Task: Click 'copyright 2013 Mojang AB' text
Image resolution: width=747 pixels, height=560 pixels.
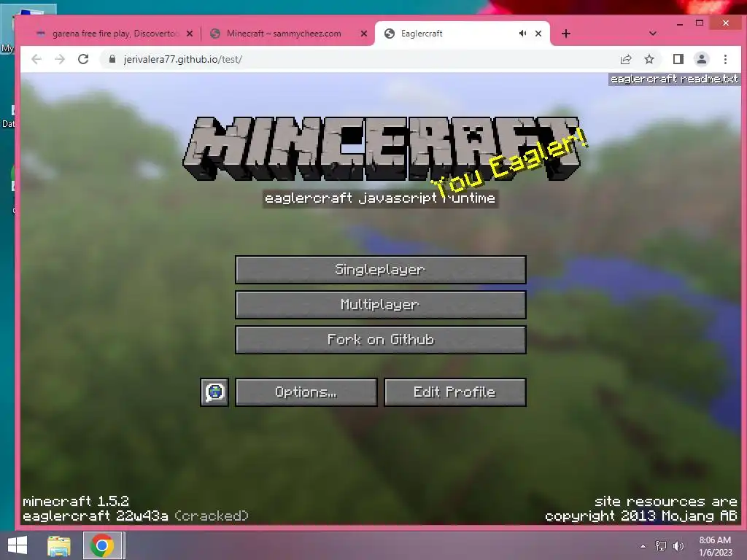Action: pos(640,516)
